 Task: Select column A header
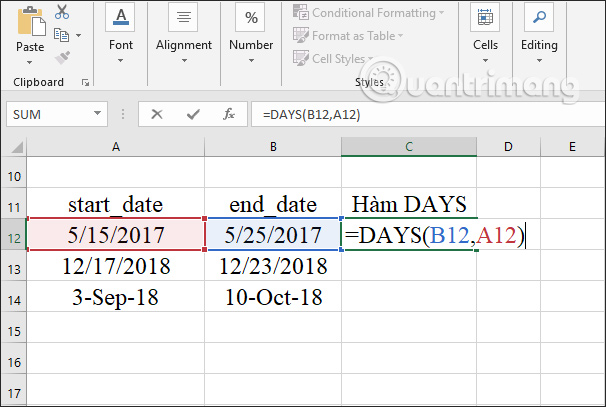tap(116, 147)
